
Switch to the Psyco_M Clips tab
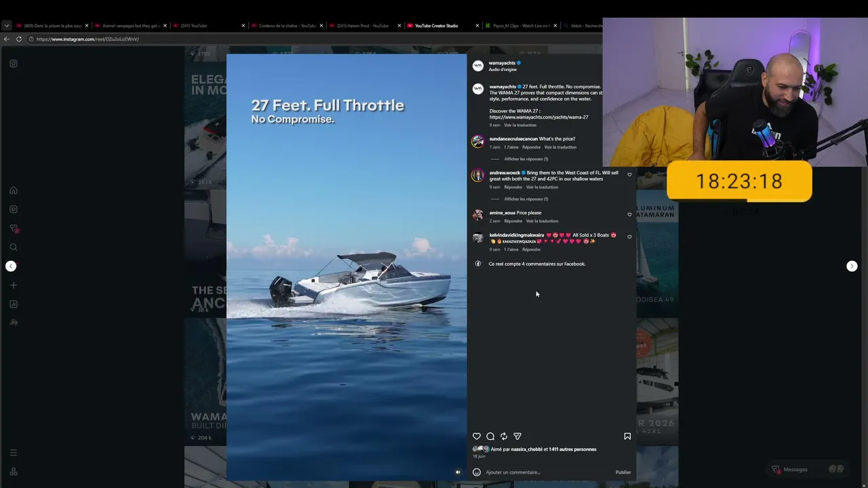click(521, 26)
